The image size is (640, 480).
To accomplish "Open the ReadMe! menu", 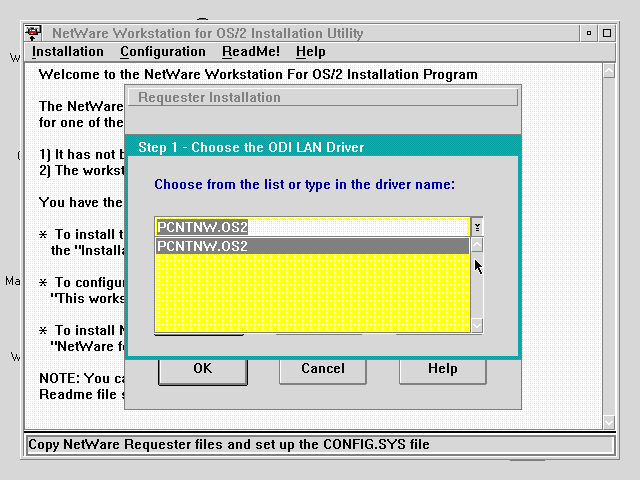I will click(251, 52).
